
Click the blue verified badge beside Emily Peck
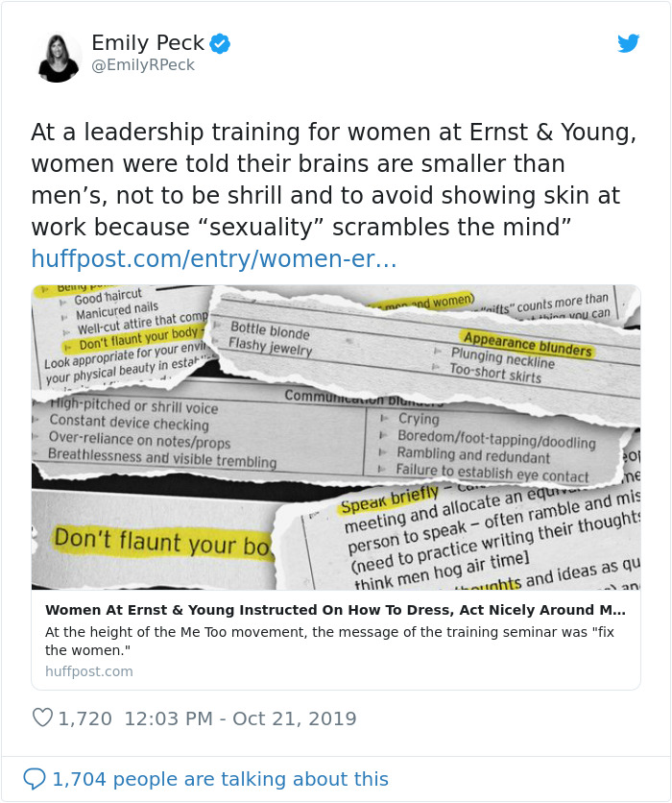pyautogui.click(x=220, y=43)
